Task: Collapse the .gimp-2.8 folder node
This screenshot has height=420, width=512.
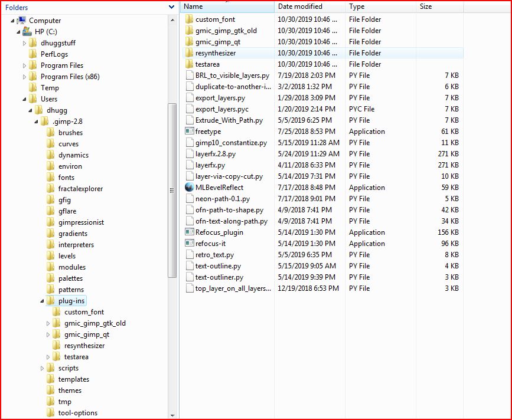Action: 36,122
